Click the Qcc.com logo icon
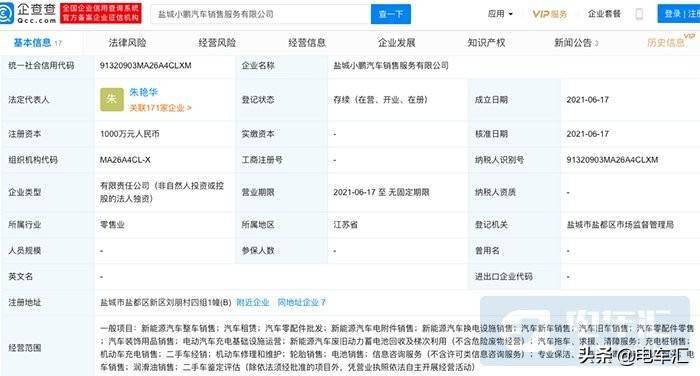This screenshot has height=376, width=700. 6,13
